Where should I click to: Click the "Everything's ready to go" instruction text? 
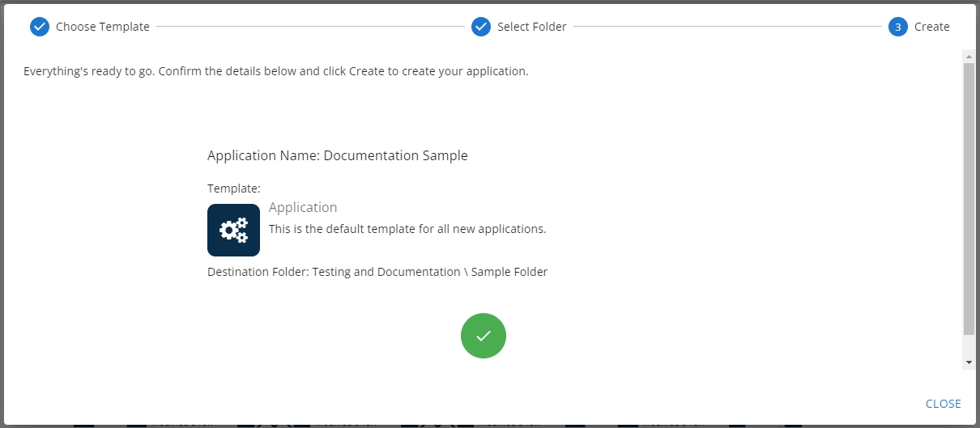[275, 71]
